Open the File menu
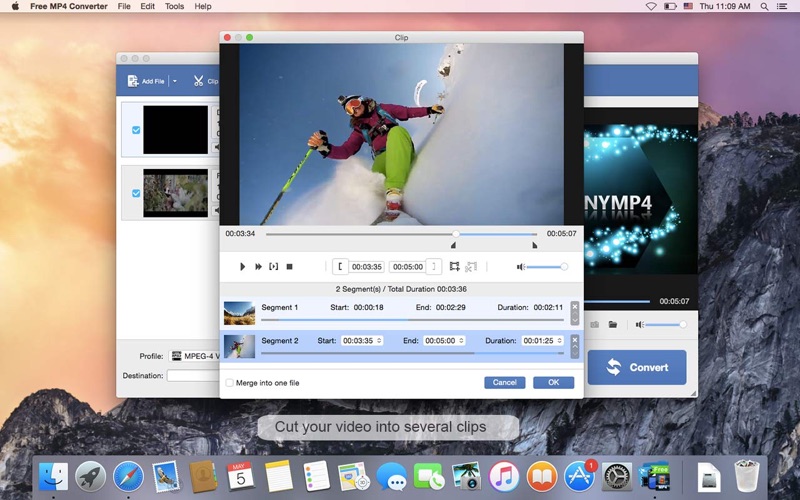Screen dimensions: 800x500 pos(124,6)
